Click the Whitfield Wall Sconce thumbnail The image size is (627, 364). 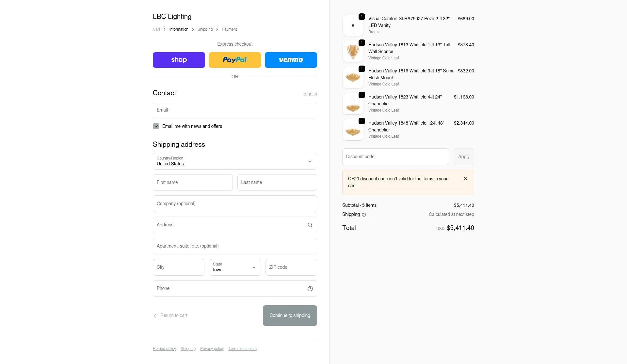tap(353, 52)
